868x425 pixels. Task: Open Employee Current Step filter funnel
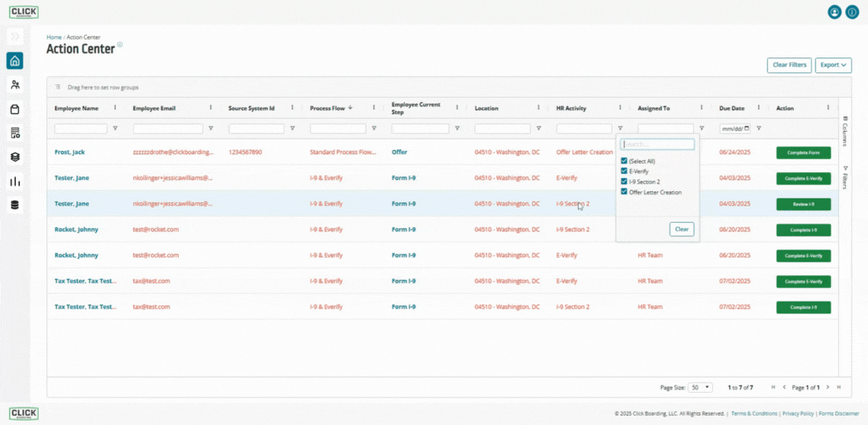pyautogui.click(x=458, y=128)
